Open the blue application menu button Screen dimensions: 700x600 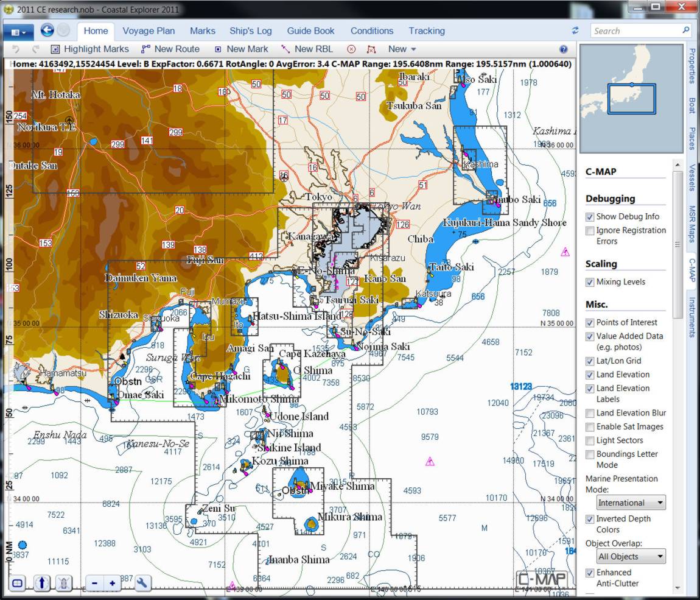pos(18,32)
